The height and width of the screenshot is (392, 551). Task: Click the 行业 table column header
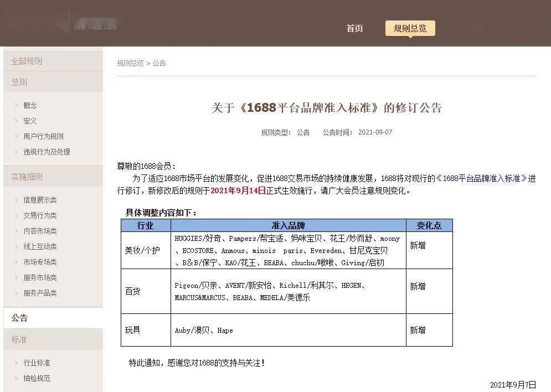146,225
